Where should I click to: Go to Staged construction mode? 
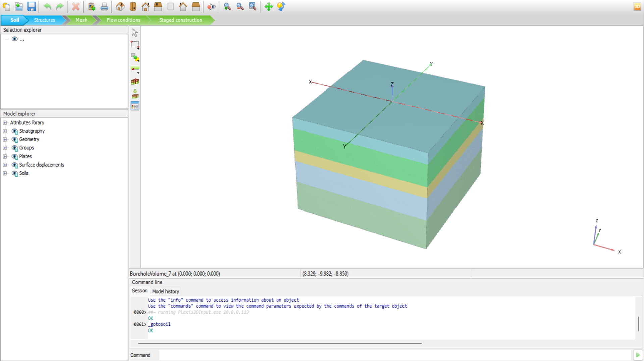pos(180,20)
